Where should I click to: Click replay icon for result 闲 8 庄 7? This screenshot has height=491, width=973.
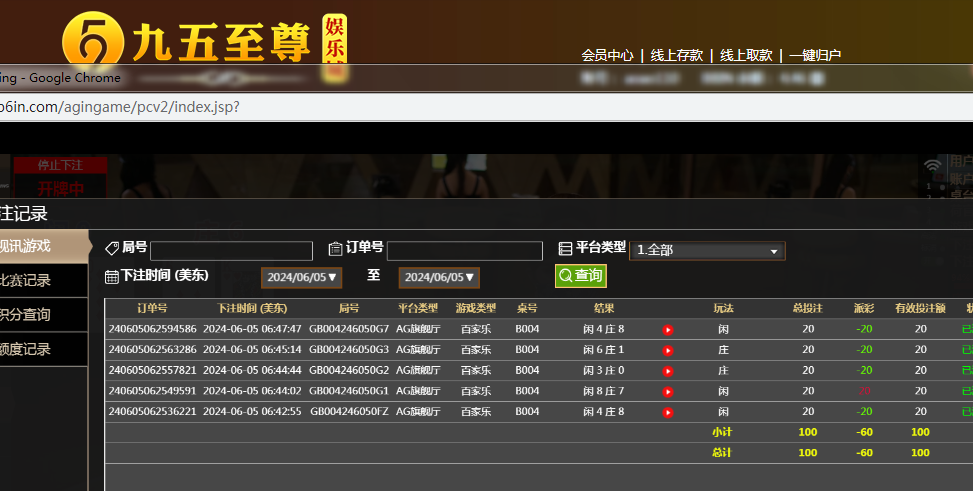click(x=668, y=391)
